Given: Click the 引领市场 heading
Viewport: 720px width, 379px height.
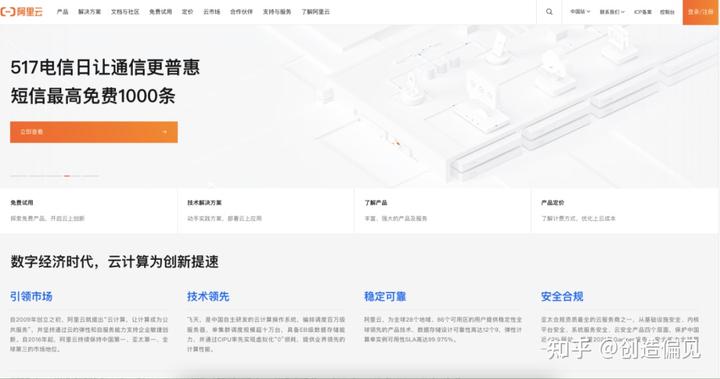Looking at the screenshot, I should (31, 297).
